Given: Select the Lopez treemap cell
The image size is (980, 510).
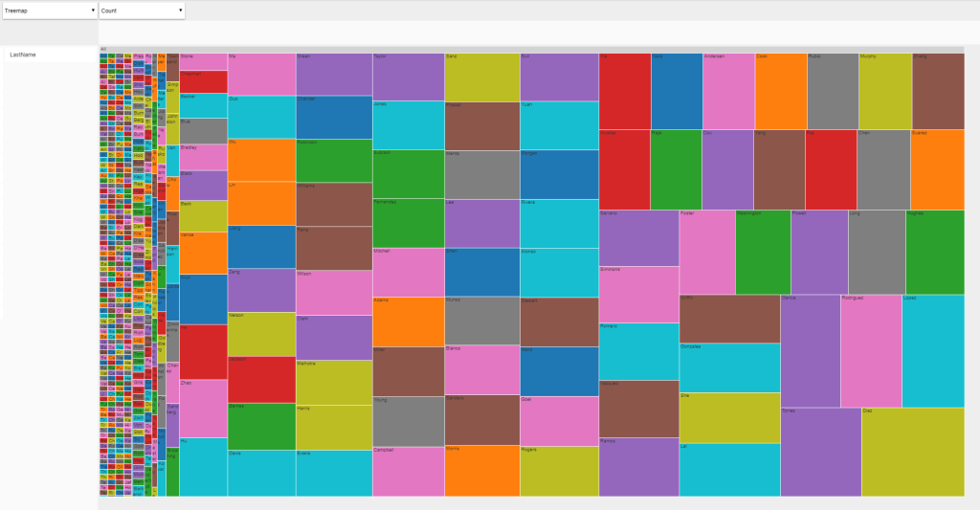Looking at the screenshot, I should point(932,350).
